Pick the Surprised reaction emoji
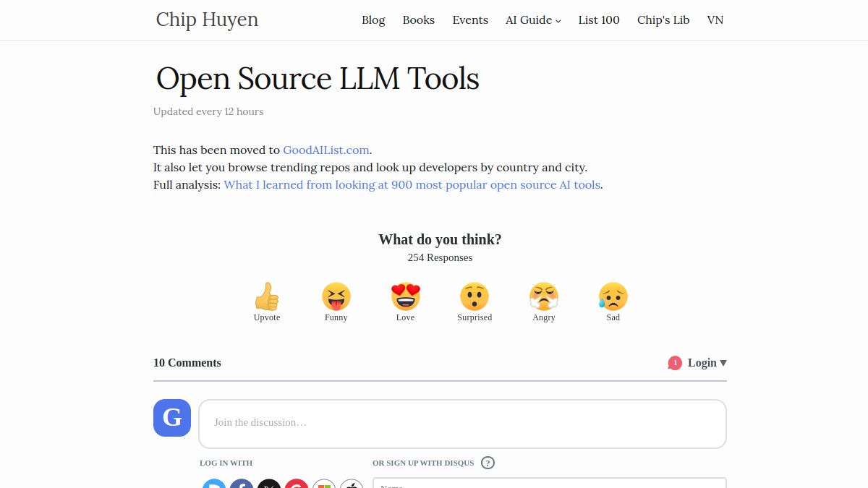This screenshot has height=488, width=868. 475,296
